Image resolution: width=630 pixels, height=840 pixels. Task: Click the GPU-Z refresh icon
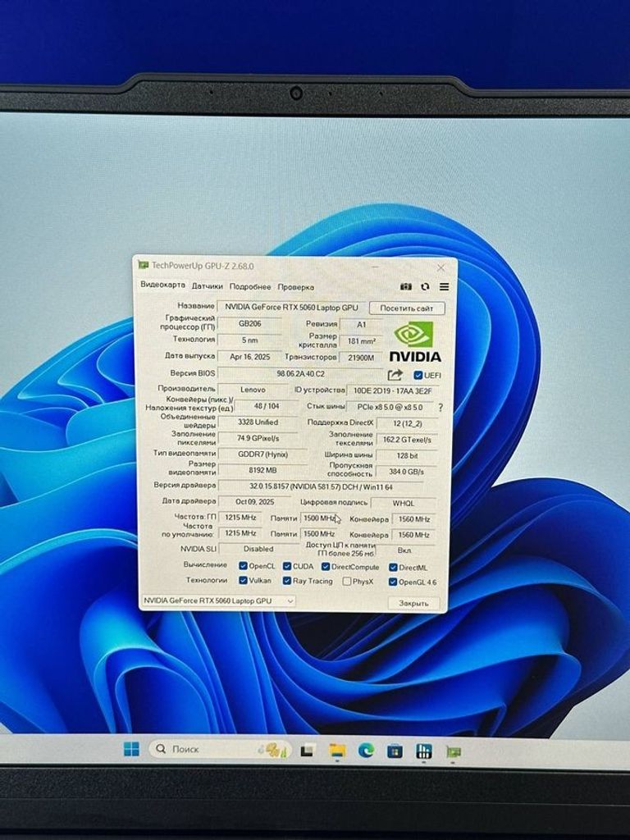click(425, 286)
